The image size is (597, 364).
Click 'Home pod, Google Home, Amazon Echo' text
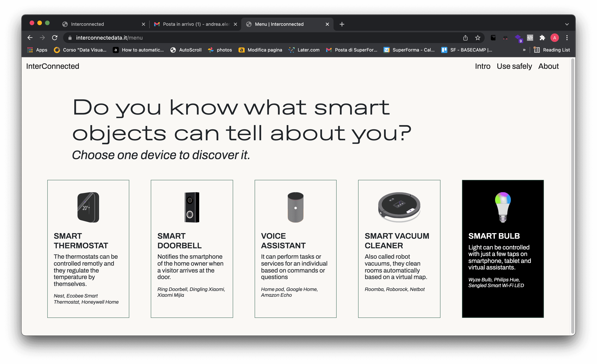click(289, 292)
